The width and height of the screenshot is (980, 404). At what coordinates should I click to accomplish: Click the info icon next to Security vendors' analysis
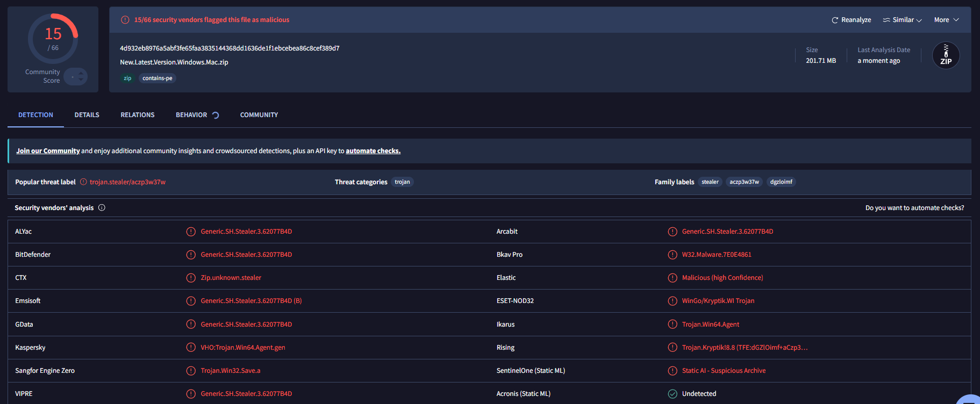tap(102, 208)
